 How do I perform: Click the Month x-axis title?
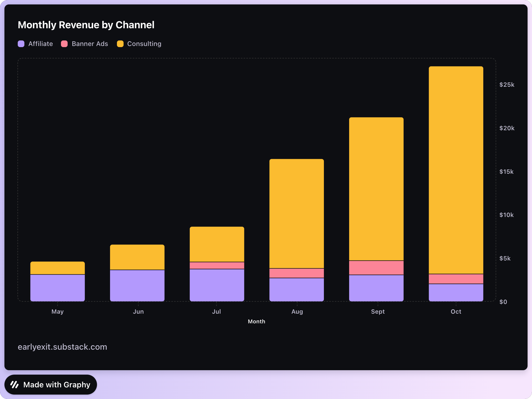(256, 321)
